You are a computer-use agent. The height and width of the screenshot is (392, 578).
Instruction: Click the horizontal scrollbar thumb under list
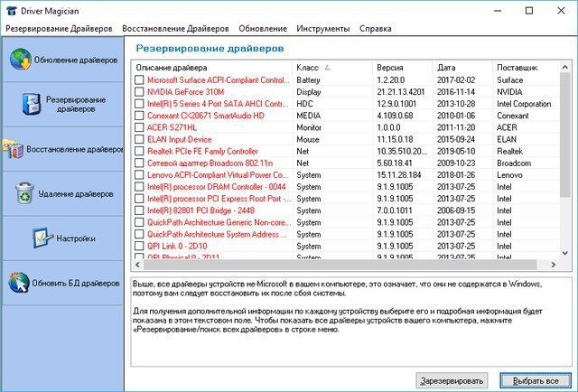[340, 265]
